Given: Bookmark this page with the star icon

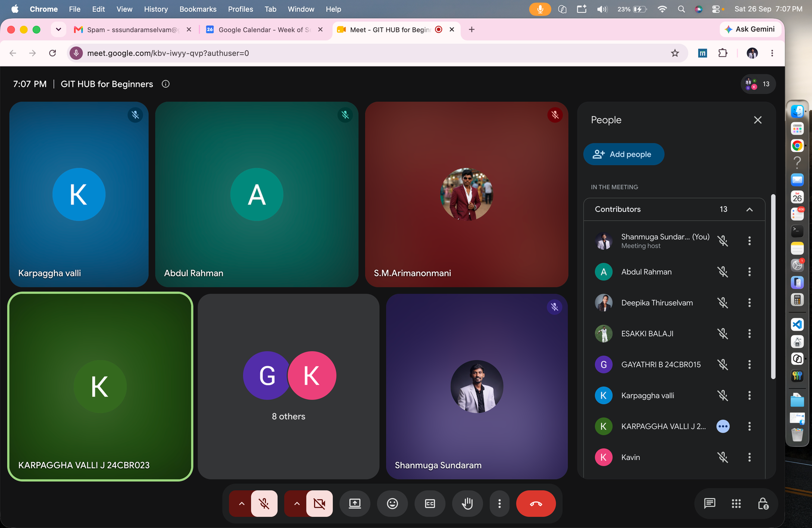Looking at the screenshot, I should 675,53.
